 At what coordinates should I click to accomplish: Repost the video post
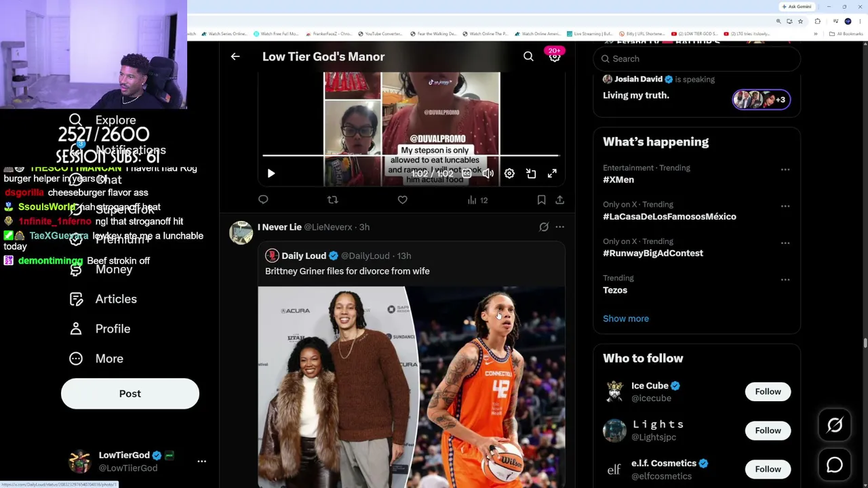coord(332,200)
